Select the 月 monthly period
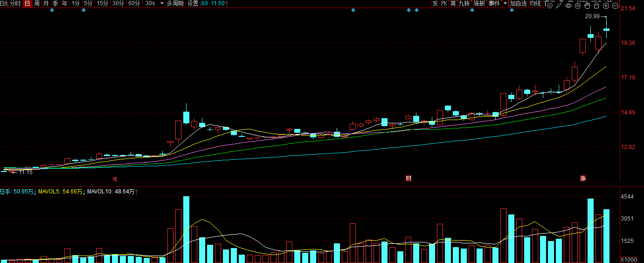Screen dimensions: 644x263 pyautogui.click(x=46, y=3)
